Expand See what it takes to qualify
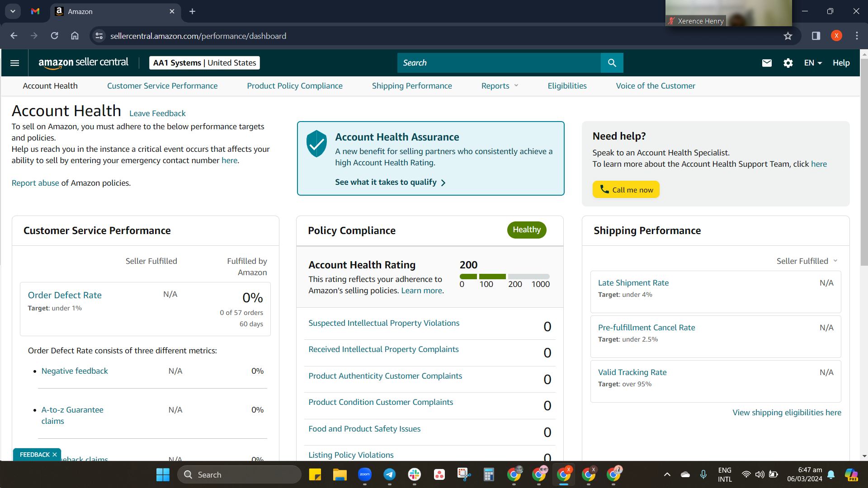 [391, 182]
